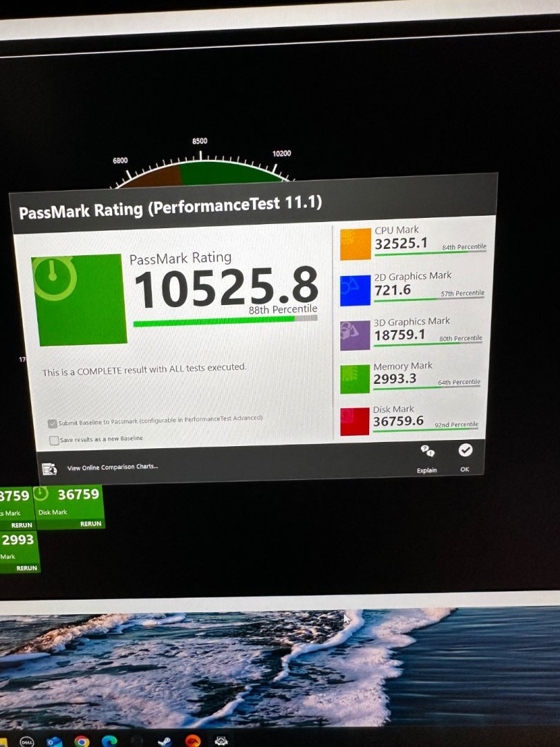Click the CPU Mark score 32525.1

[401, 243]
